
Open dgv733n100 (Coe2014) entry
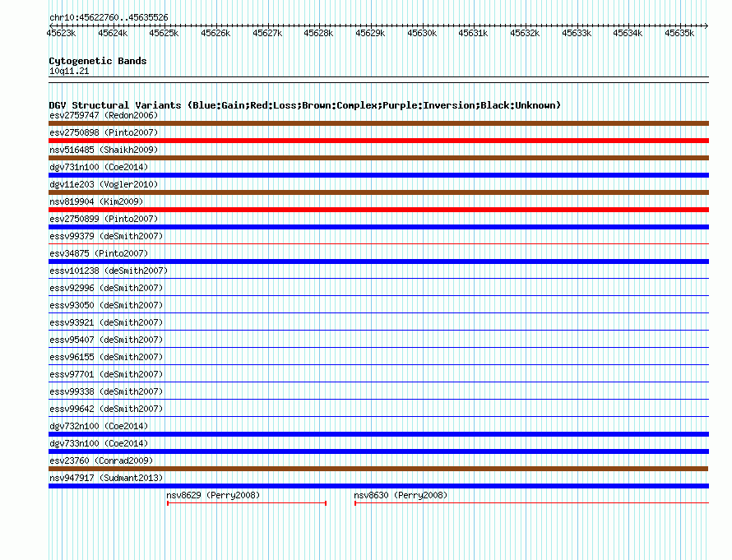coord(99,443)
